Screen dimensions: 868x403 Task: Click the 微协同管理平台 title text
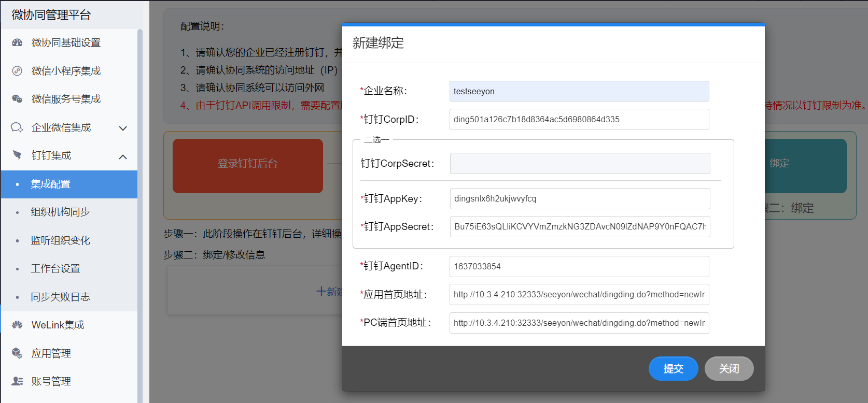(x=51, y=15)
